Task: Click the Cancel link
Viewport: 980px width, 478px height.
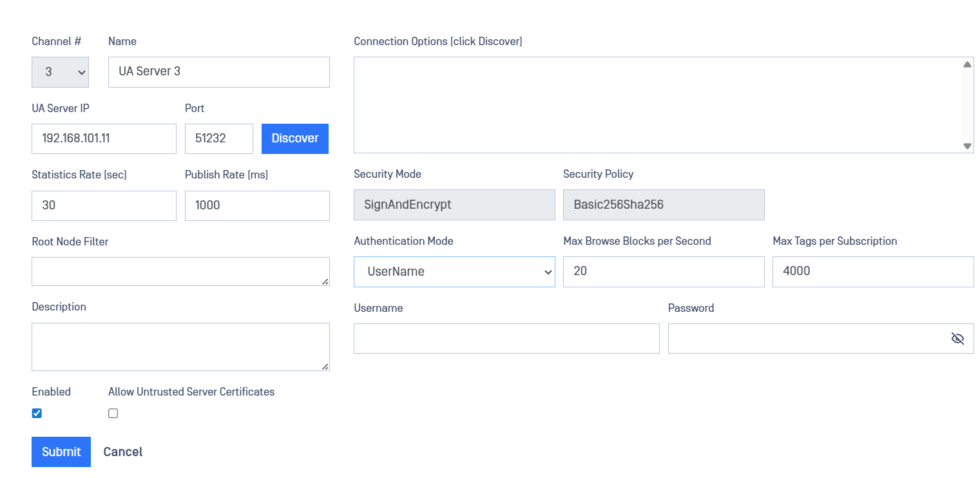Action: click(x=123, y=452)
